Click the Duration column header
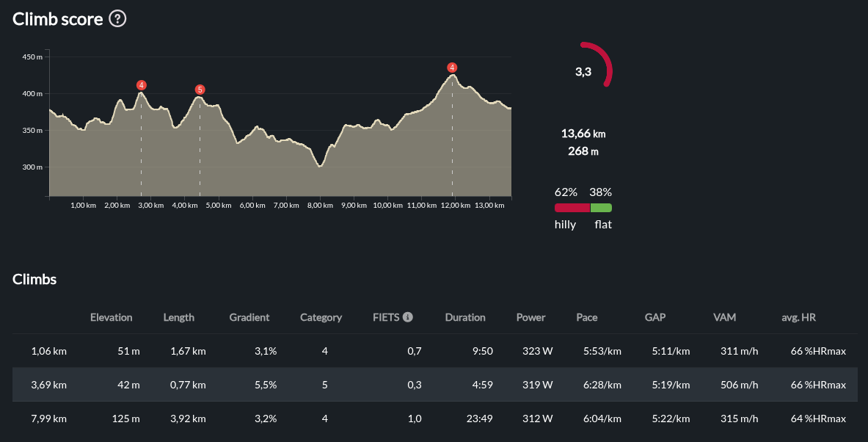868x442 pixels. pyautogui.click(x=465, y=317)
